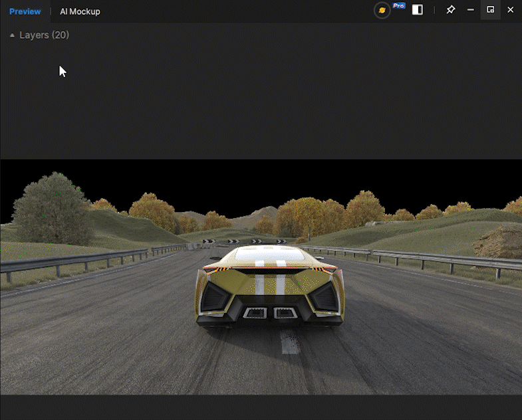Collapse the Layers triangle arrow
Viewport: 522px width, 420px height.
[x=13, y=35]
